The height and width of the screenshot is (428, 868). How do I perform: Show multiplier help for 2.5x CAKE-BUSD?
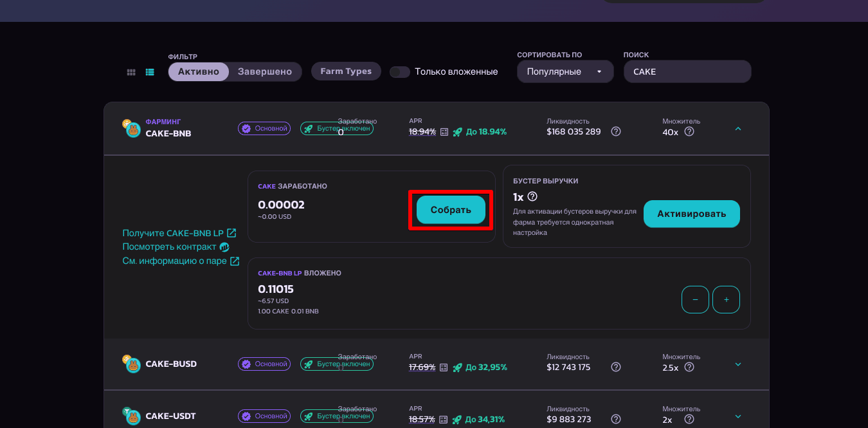coord(689,368)
